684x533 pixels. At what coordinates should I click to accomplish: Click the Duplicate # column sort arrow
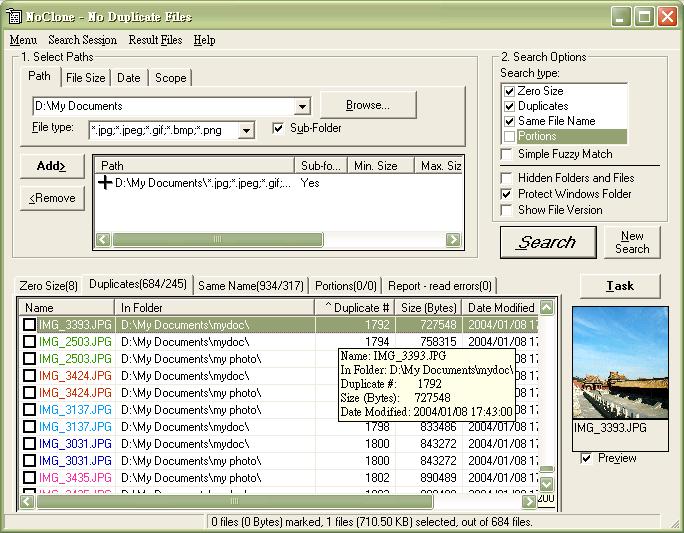[328, 308]
